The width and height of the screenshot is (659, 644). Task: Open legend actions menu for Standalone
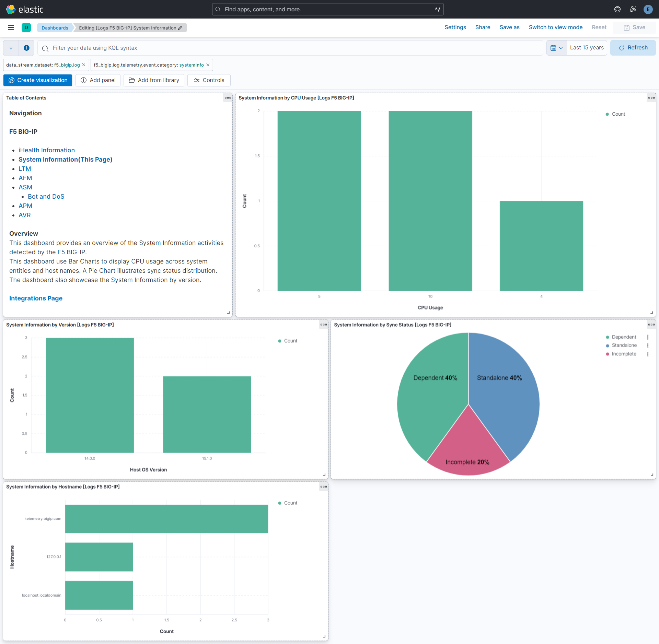[648, 345]
